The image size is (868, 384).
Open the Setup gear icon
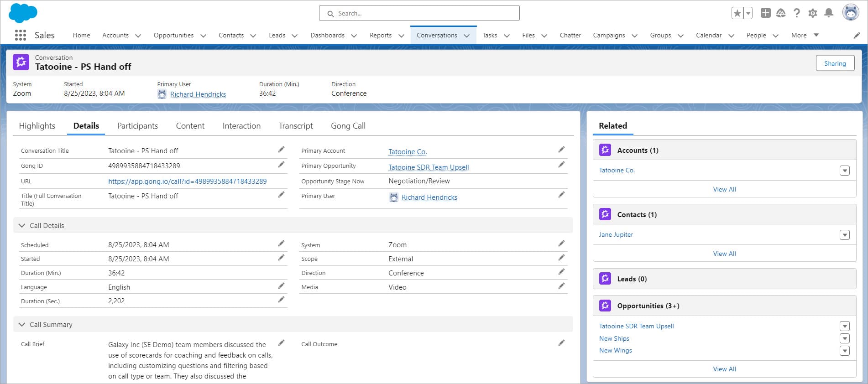click(813, 13)
